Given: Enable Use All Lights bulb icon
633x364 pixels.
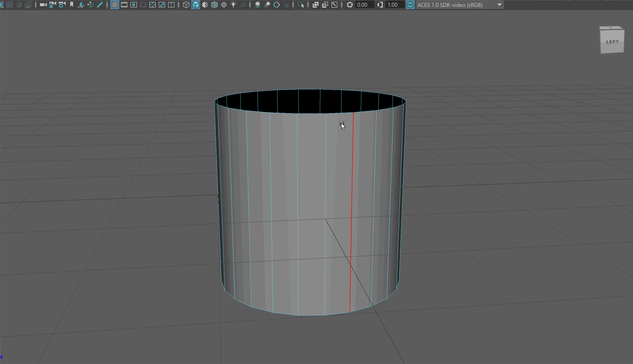Looking at the screenshot, I should 233,5.
